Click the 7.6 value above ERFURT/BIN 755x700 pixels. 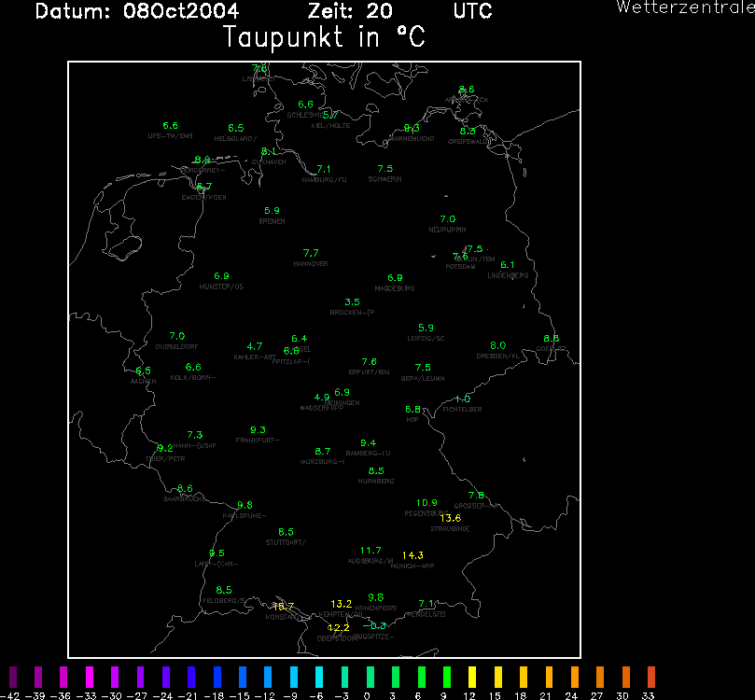370,362
